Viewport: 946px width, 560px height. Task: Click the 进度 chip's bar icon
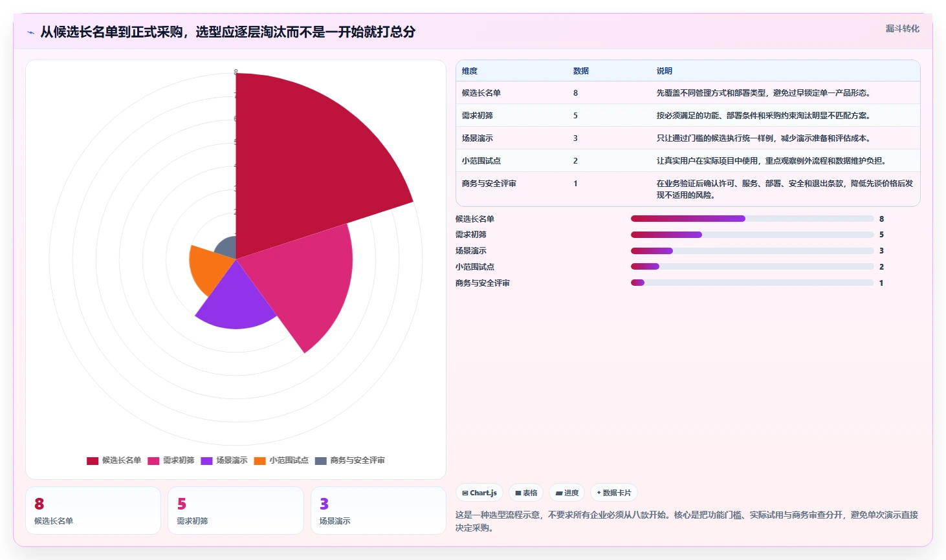559,493
